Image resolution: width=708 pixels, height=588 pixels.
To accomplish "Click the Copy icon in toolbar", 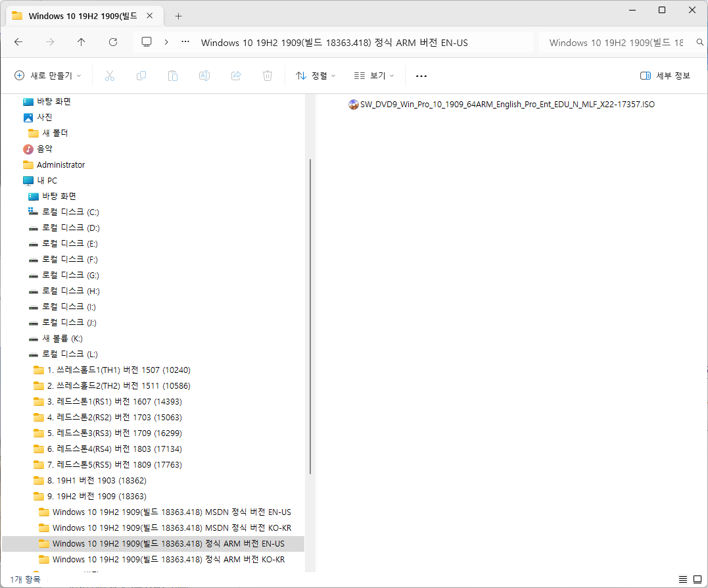I will (141, 76).
